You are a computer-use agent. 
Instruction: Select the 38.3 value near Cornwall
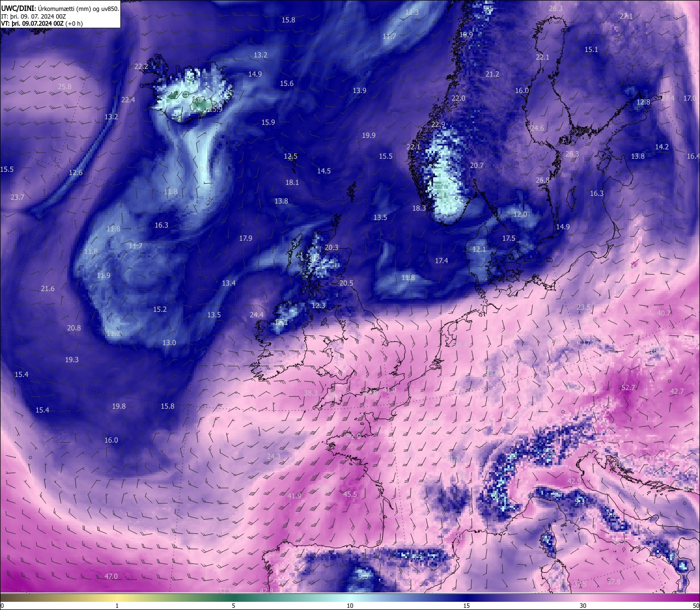tap(311, 393)
